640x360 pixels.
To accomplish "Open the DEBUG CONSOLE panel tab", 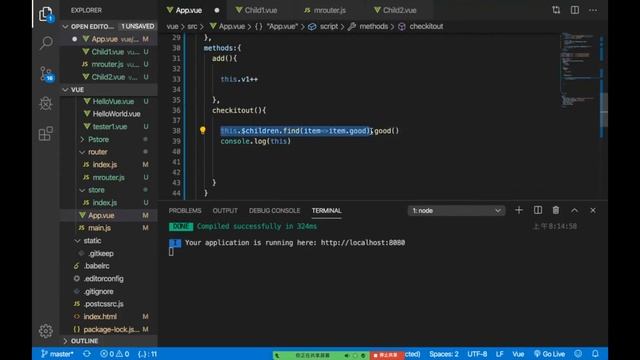I will pos(274,211).
